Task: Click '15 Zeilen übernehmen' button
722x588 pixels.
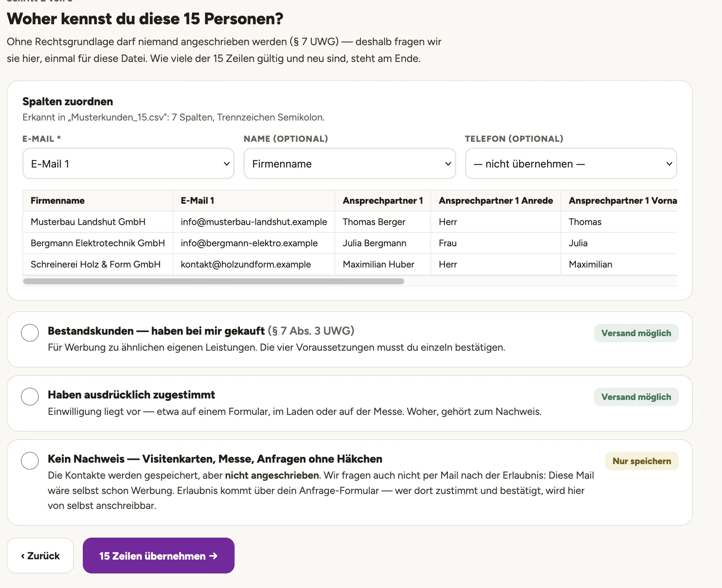Action: point(158,556)
